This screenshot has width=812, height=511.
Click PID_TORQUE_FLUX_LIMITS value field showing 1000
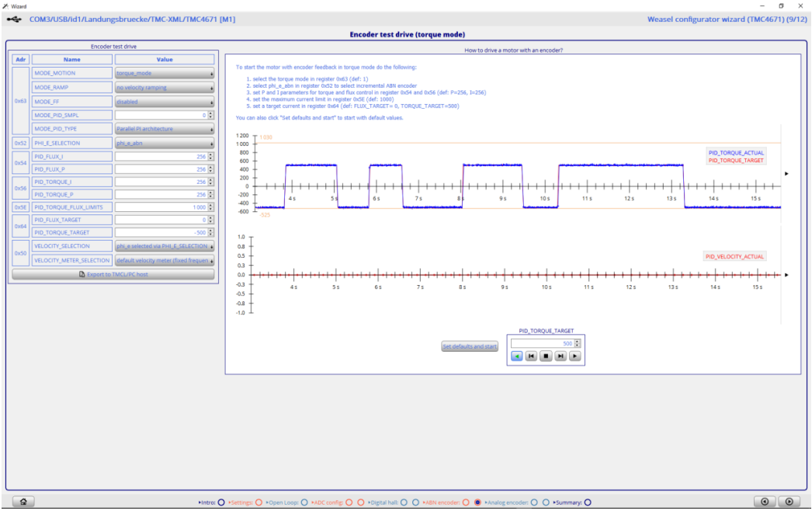click(x=161, y=207)
